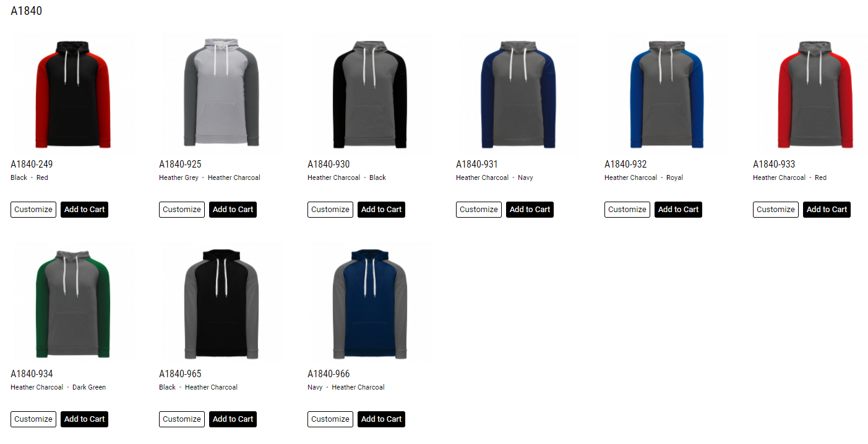View the Heather Charcoal Navy hoodie picture
Image resolution: width=868 pixels, height=444 pixels.
[518, 94]
